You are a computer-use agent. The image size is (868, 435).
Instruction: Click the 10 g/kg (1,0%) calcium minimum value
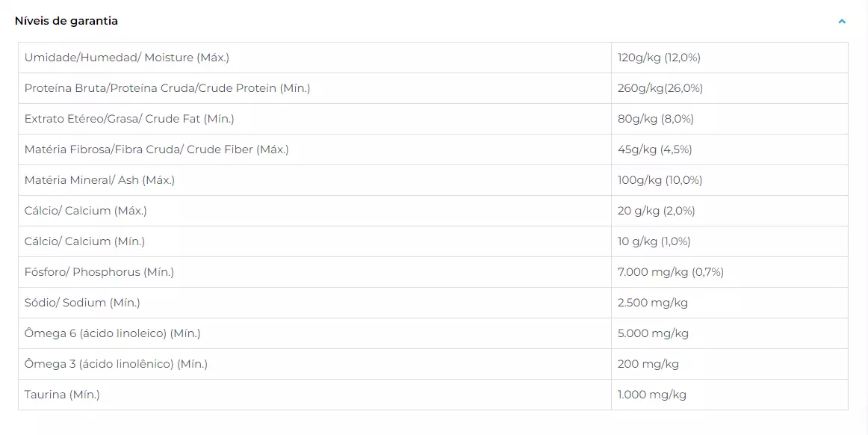654,241
